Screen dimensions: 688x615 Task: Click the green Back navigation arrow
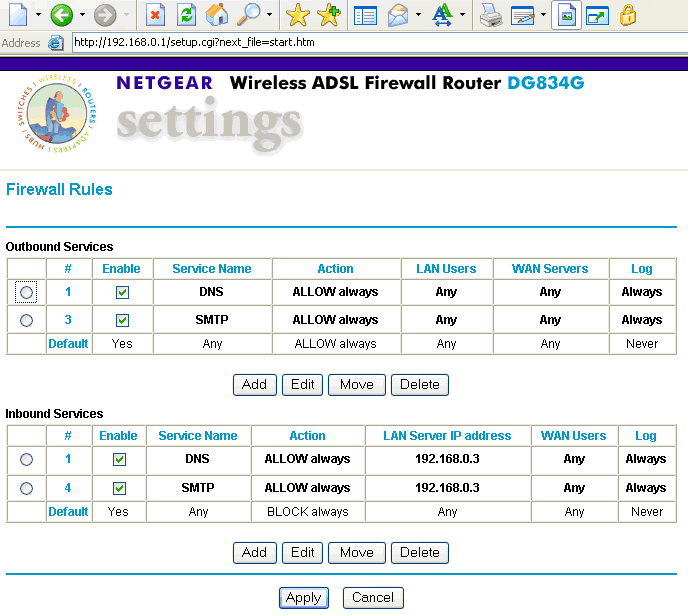(61, 15)
